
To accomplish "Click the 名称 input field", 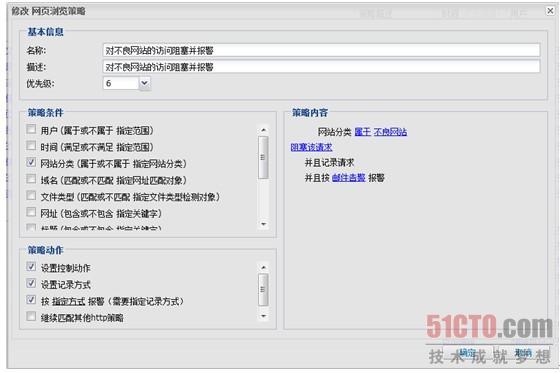I will [321, 50].
